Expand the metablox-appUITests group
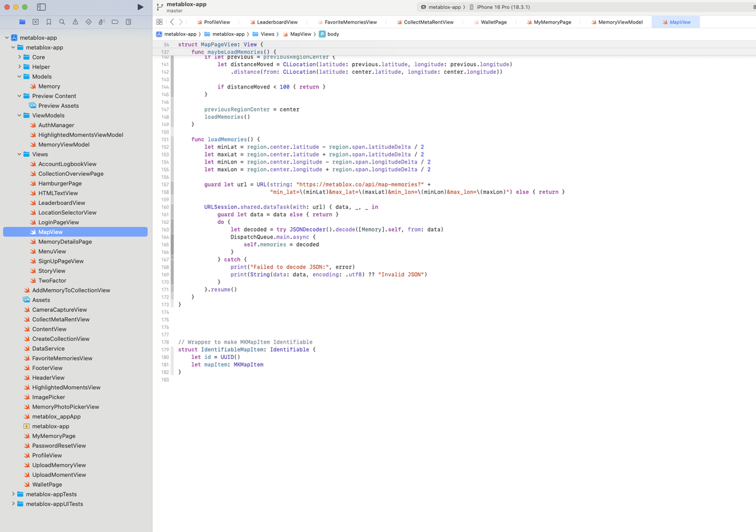 click(x=13, y=504)
